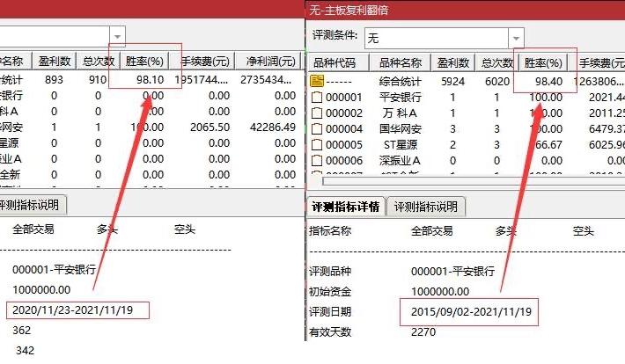Switch to 评测指标详情 tab in right window

click(345, 207)
